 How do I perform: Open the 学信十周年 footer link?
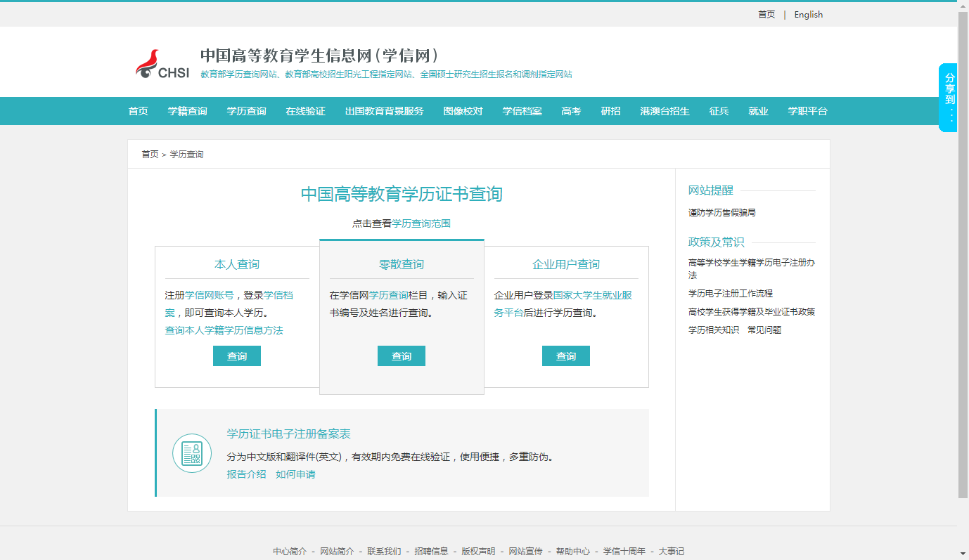coord(624,552)
